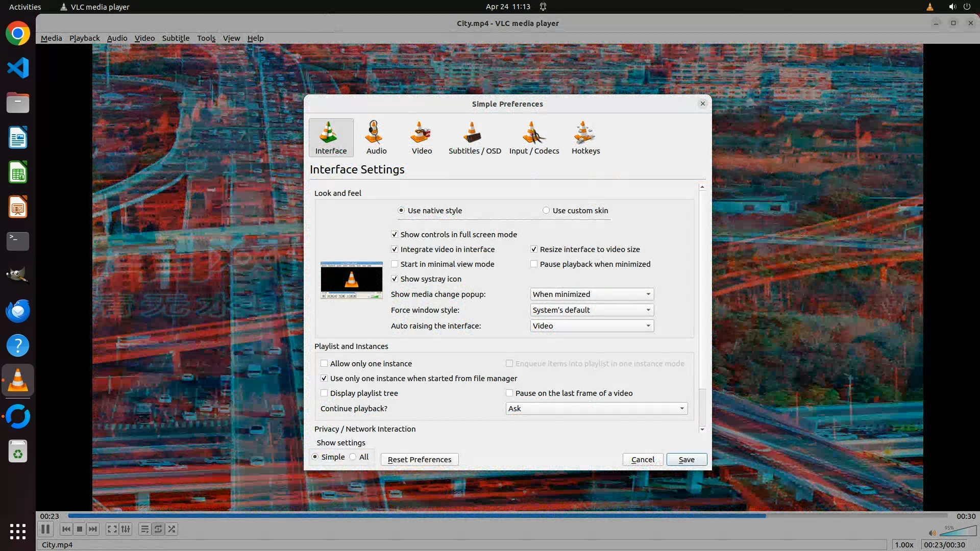Select the Use custom skin option
The width and height of the screenshot is (980, 551).
pos(546,211)
